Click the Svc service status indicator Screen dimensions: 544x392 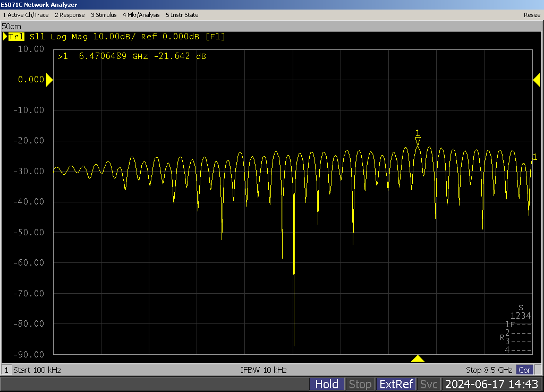coord(428,384)
